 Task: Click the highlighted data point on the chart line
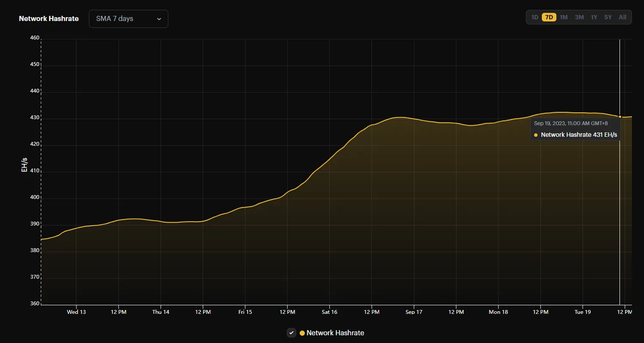[620, 116]
